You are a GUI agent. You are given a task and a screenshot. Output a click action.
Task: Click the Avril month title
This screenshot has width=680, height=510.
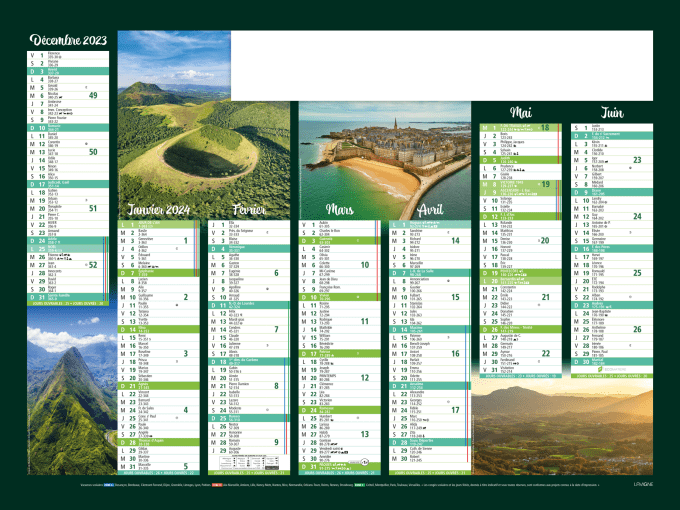pos(429,211)
